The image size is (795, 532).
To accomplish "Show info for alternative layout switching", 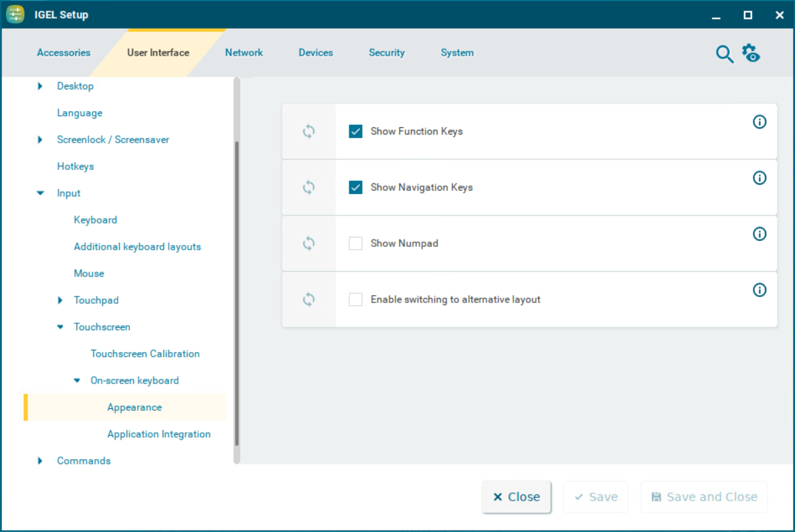I will [760, 290].
